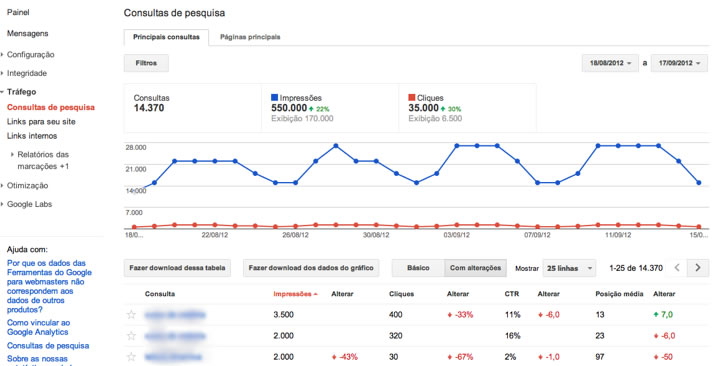Click the 03/09/12 chart axis label
This screenshot has width=720, height=366.
click(x=456, y=235)
